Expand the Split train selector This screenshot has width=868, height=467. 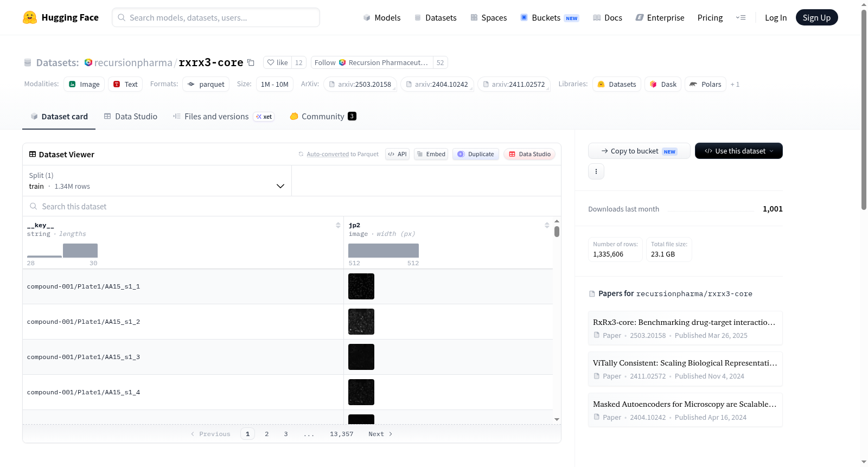coord(157,181)
